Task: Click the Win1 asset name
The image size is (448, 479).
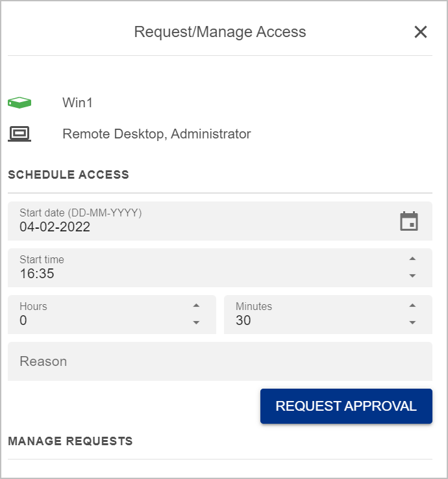Action: coord(78,103)
